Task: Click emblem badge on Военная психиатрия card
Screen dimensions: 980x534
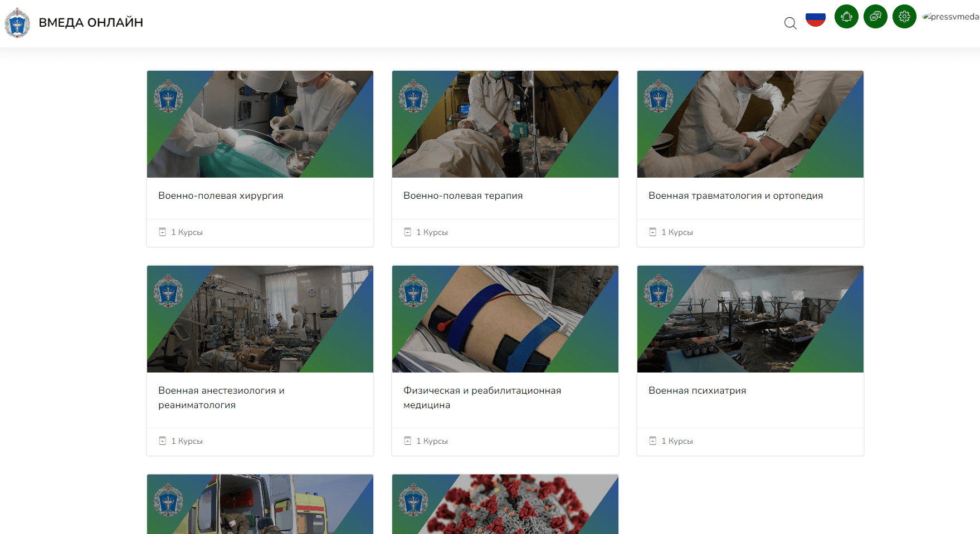Action: pos(659,291)
